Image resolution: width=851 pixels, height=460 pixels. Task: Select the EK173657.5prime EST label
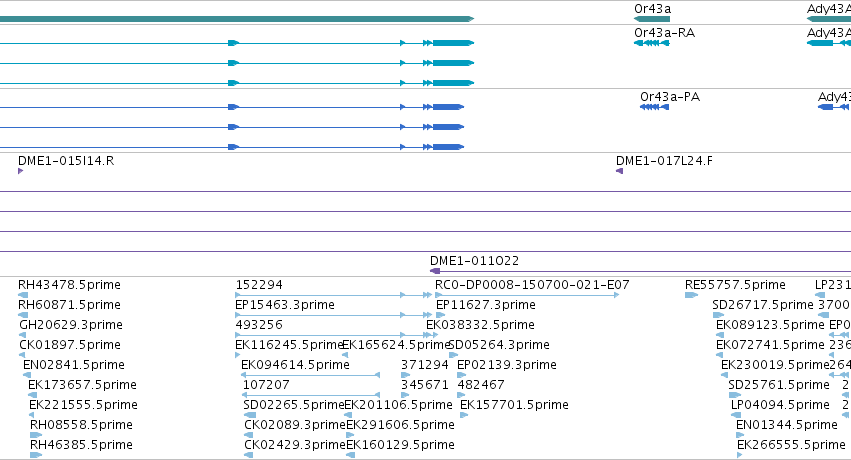(82, 385)
